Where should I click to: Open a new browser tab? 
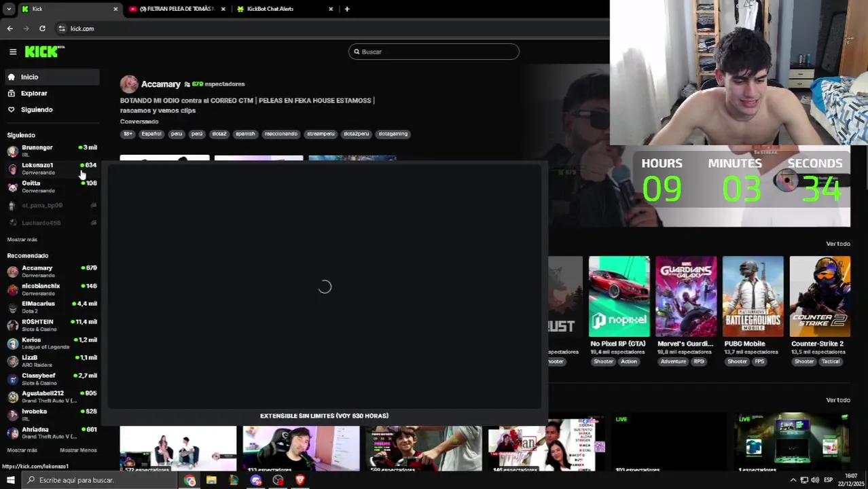pyautogui.click(x=347, y=9)
